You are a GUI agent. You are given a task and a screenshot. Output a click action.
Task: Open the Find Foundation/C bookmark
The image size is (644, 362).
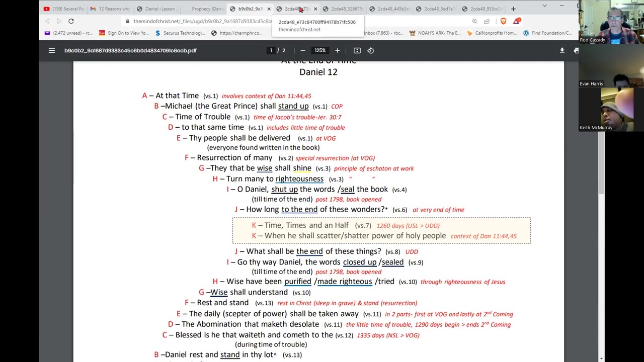[x=547, y=33]
